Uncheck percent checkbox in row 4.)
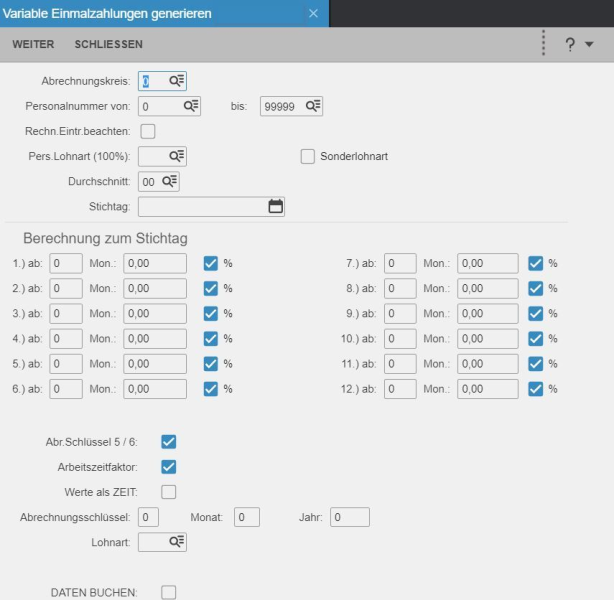This screenshot has width=614, height=600. [211, 338]
